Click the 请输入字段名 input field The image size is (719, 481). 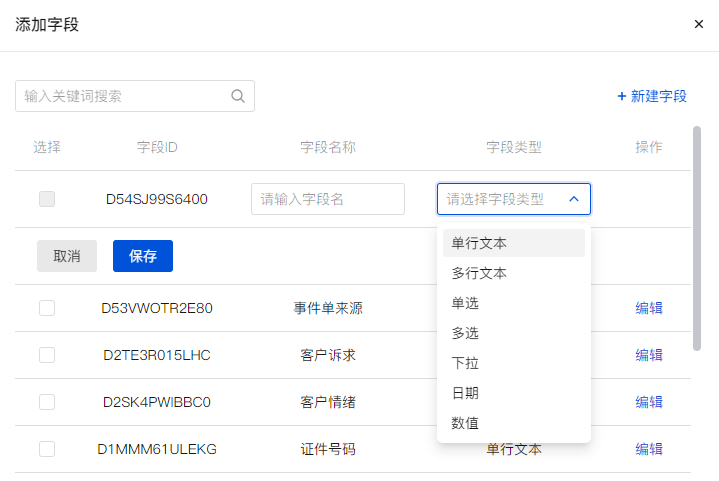tap(328, 199)
